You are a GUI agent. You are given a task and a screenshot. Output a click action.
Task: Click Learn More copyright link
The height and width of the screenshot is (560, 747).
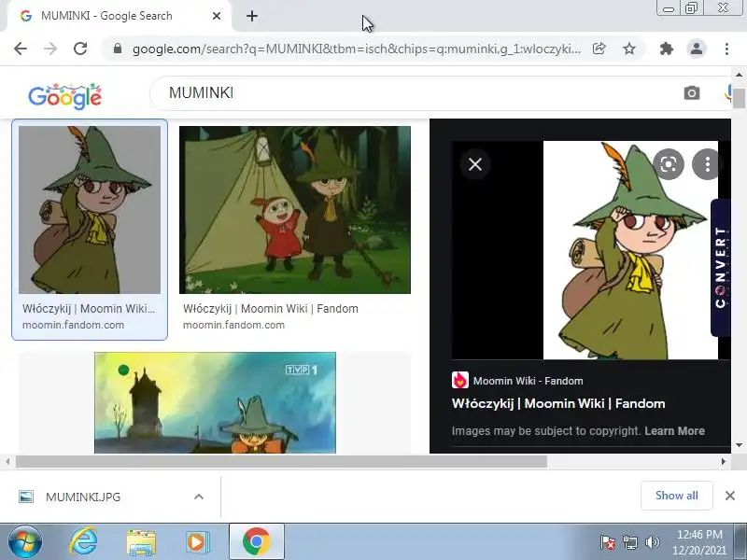tap(674, 431)
